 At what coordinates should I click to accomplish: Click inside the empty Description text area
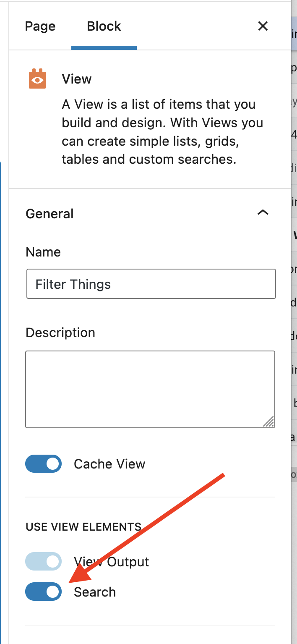click(x=150, y=389)
